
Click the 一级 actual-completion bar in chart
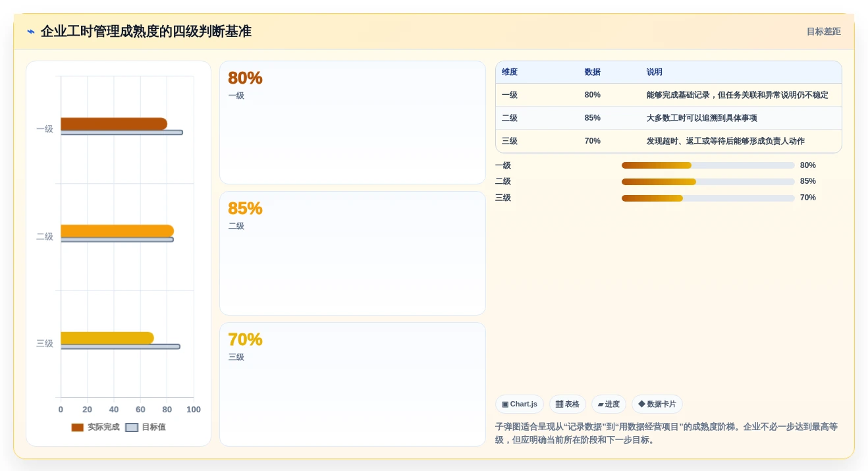[x=114, y=124]
